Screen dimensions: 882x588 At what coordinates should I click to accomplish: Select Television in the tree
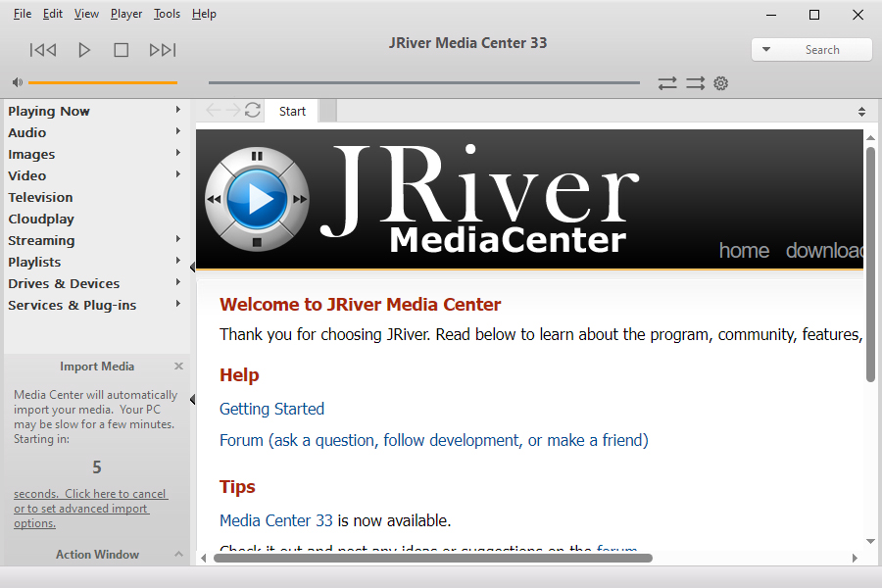click(x=40, y=198)
